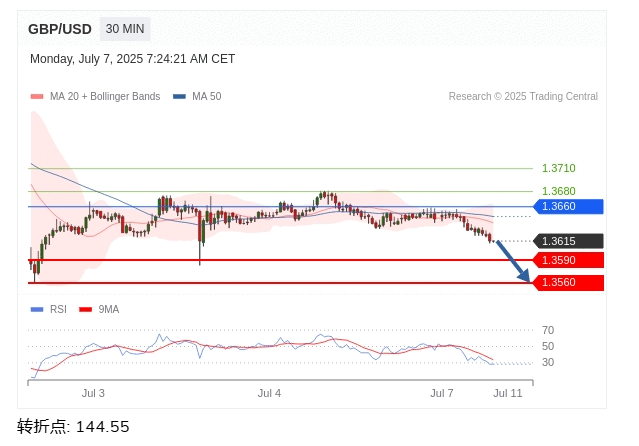Click the blue 1.3660 pivot price tag
Screen dimensions: 639x446
point(568,207)
